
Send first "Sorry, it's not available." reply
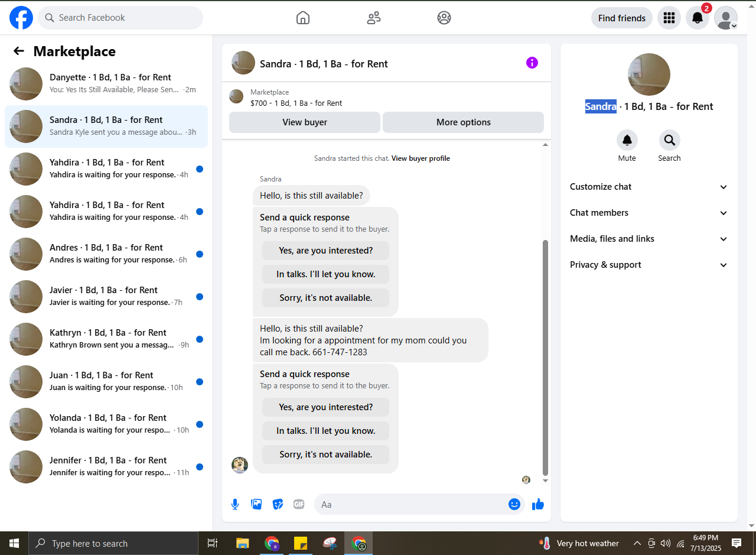click(x=326, y=298)
